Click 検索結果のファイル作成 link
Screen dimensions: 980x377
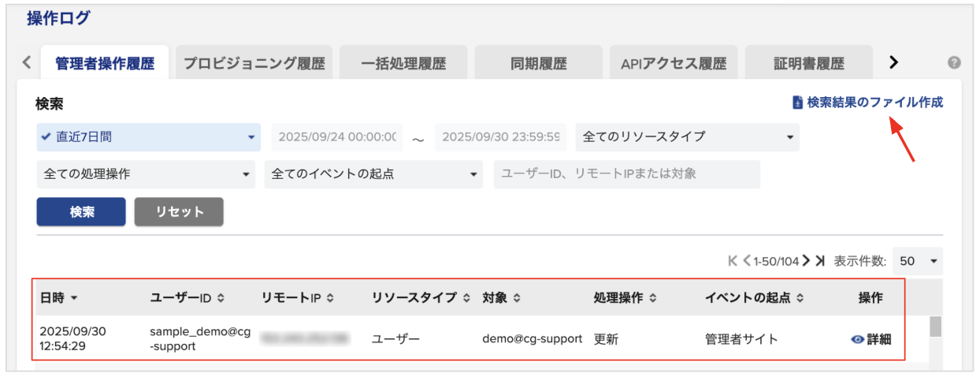tap(867, 103)
